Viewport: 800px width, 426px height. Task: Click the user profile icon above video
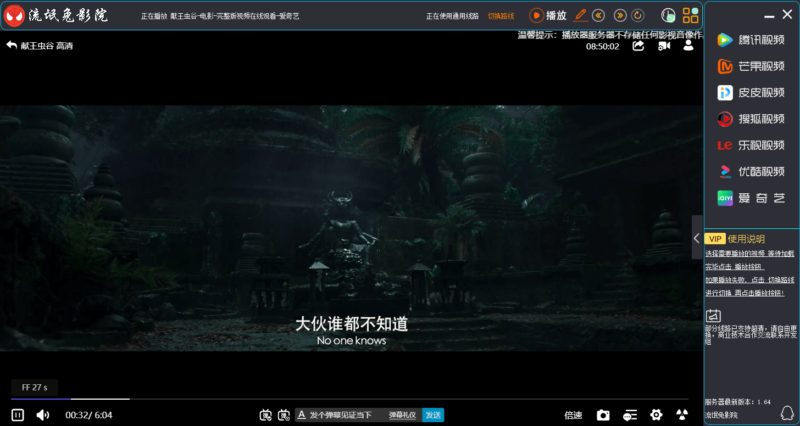click(688, 46)
